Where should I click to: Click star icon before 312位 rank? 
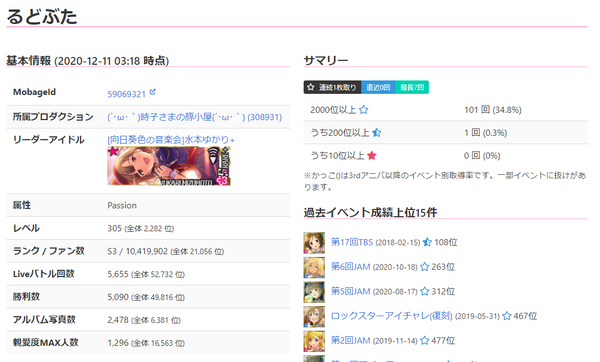point(424,291)
